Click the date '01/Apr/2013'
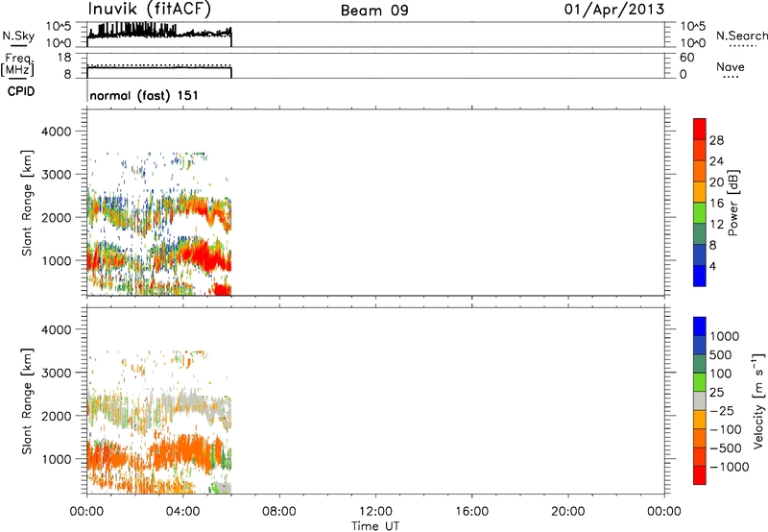 click(x=614, y=10)
